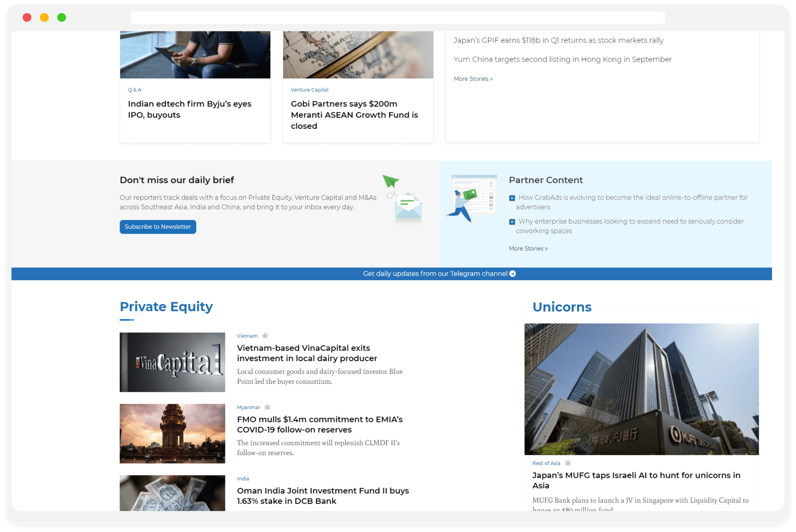Image resolution: width=796 pixels, height=532 pixels.
Task: Click the Myanmar monument thumbnail
Action: coord(172,433)
